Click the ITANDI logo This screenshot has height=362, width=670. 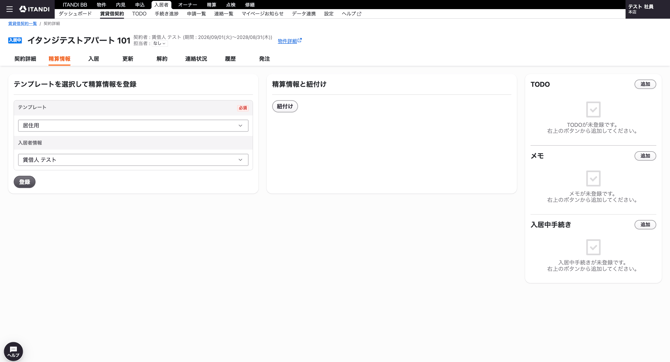coord(35,9)
